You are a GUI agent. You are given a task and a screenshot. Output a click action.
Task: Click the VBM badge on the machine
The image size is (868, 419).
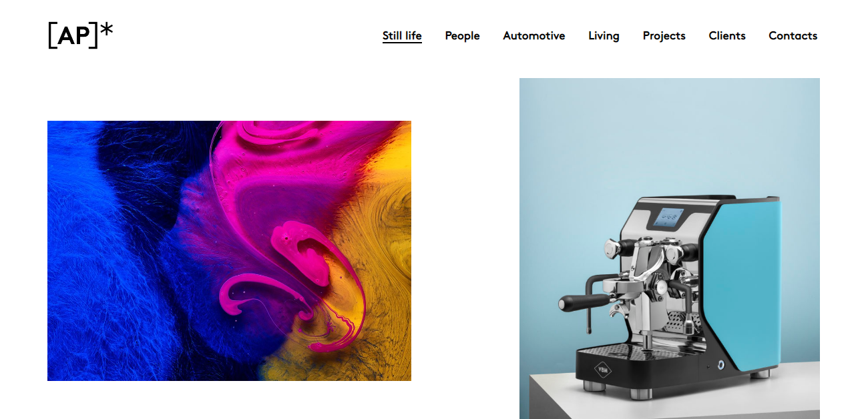click(603, 369)
